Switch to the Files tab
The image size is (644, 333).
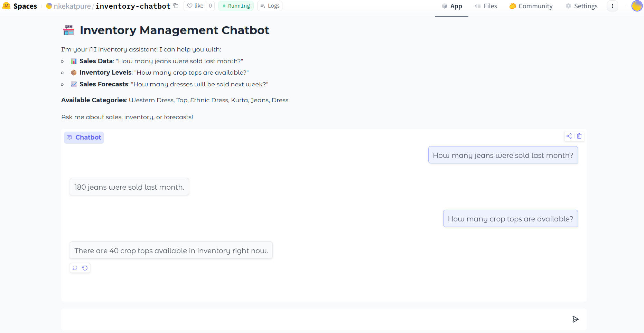486,6
